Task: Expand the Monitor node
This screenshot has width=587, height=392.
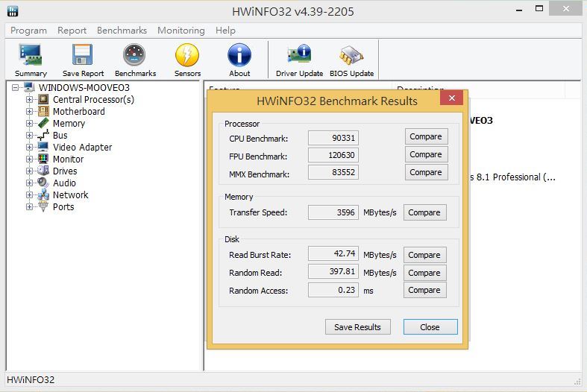Action: [x=29, y=159]
